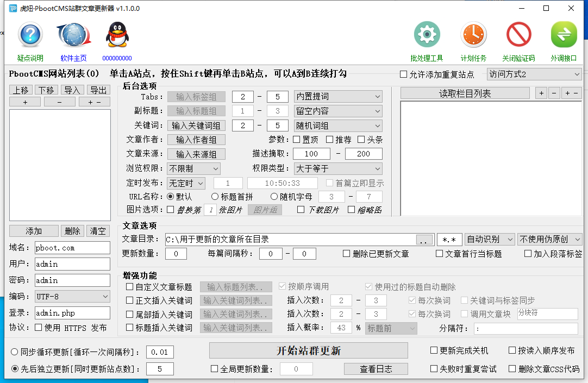Click the 导入 button
588x383 pixels.
(72, 90)
